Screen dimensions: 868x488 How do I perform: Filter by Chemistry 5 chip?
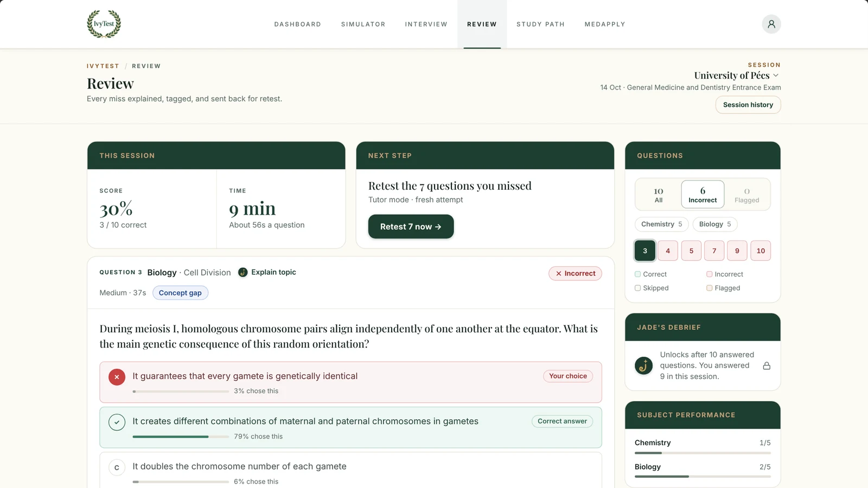point(662,224)
